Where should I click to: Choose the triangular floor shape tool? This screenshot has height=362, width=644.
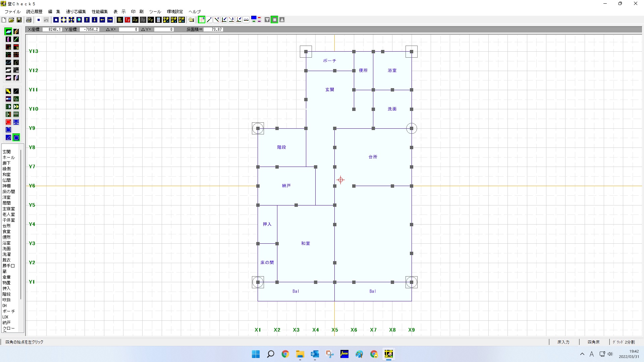8,137
